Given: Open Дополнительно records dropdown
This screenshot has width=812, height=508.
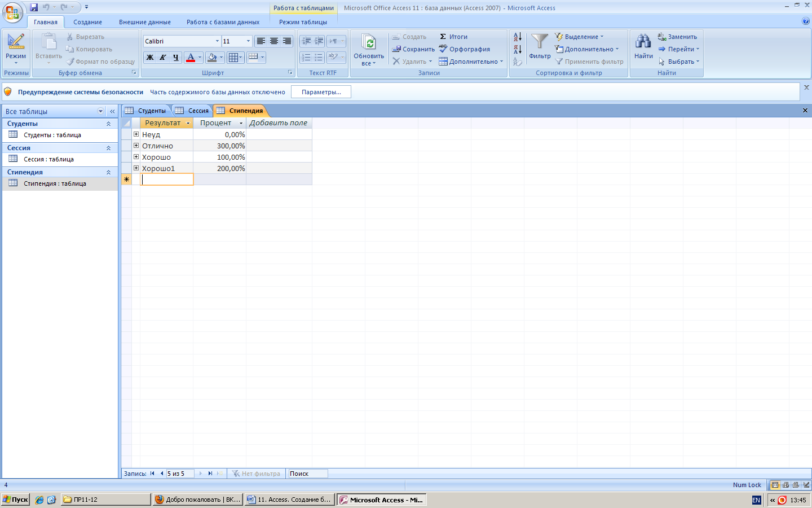Looking at the screenshot, I should [471, 62].
